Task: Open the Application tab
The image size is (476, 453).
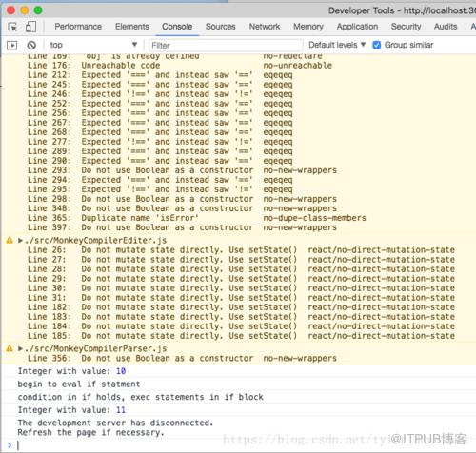Action: [x=357, y=27]
